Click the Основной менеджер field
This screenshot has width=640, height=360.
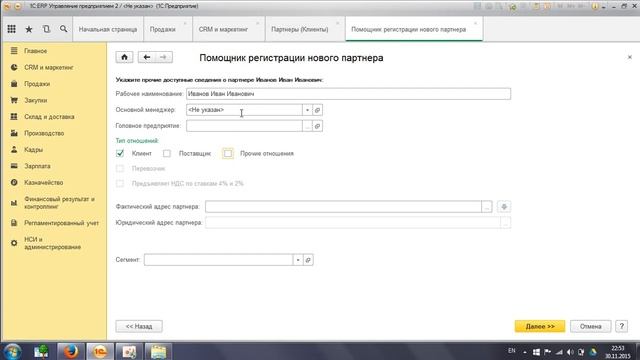pos(244,110)
